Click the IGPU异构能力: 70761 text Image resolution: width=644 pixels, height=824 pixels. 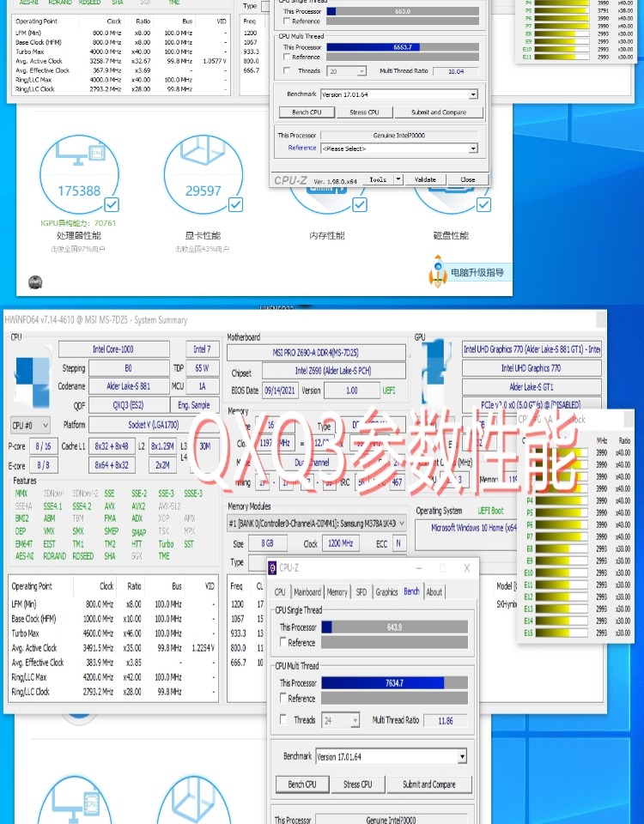(78, 223)
